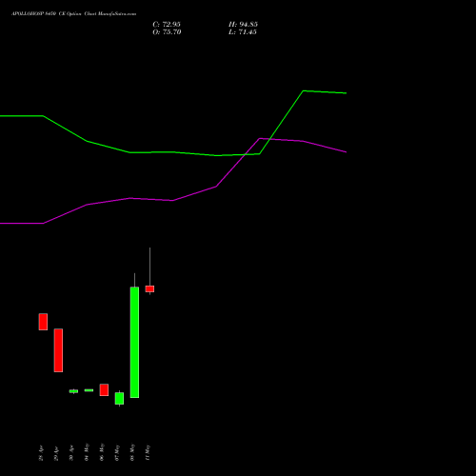Click the 07 May green candlestick
This screenshot has width=476, height=476.
tap(119, 398)
